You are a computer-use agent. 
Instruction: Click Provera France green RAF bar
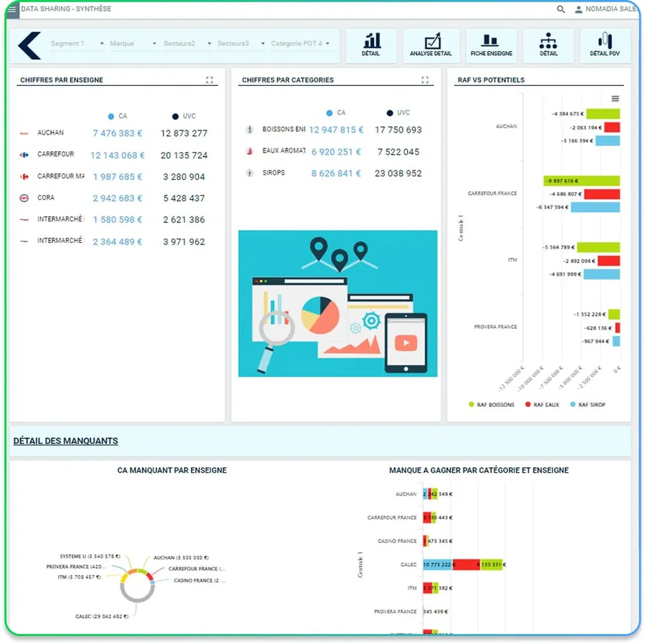pyautogui.click(x=613, y=314)
